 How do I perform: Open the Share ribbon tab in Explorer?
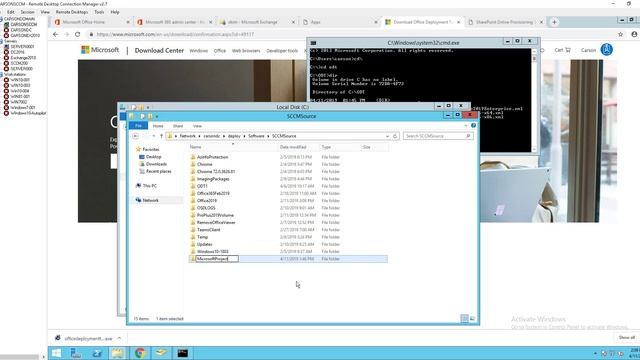(x=178, y=126)
